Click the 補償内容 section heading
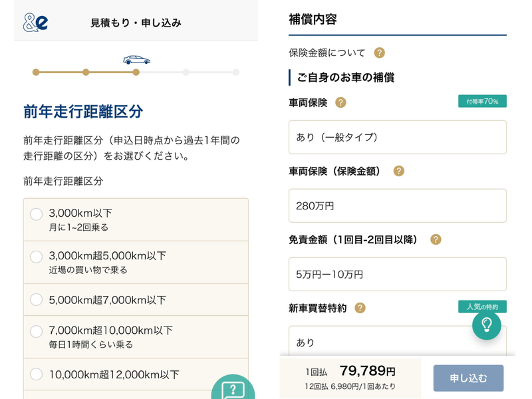This screenshot has width=532, height=399. point(313,19)
